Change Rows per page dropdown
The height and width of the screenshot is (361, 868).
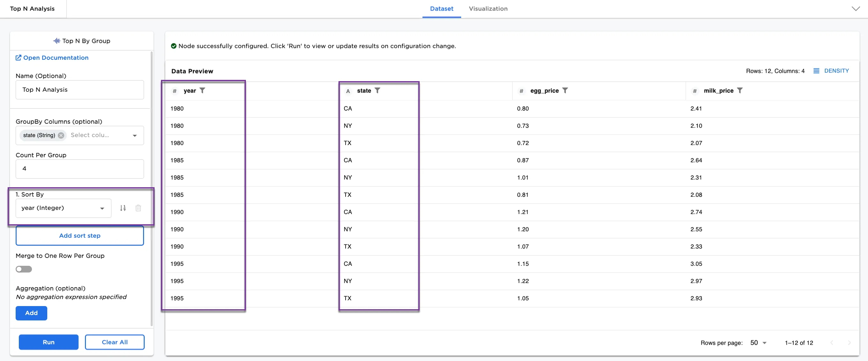pos(758,342)
